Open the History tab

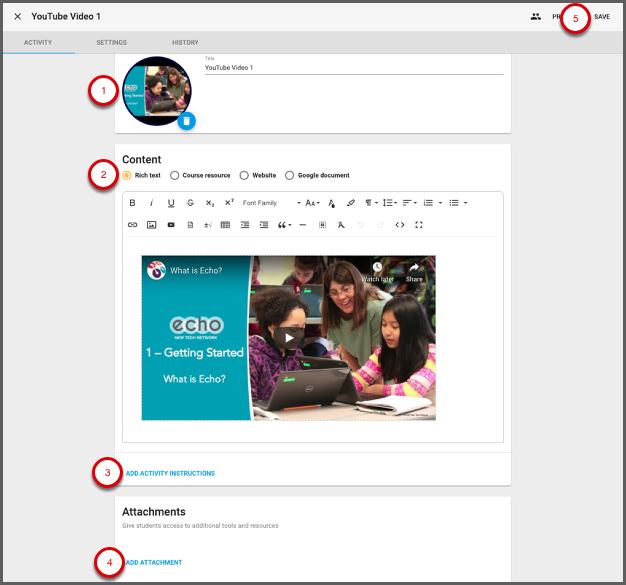(185, 43)
